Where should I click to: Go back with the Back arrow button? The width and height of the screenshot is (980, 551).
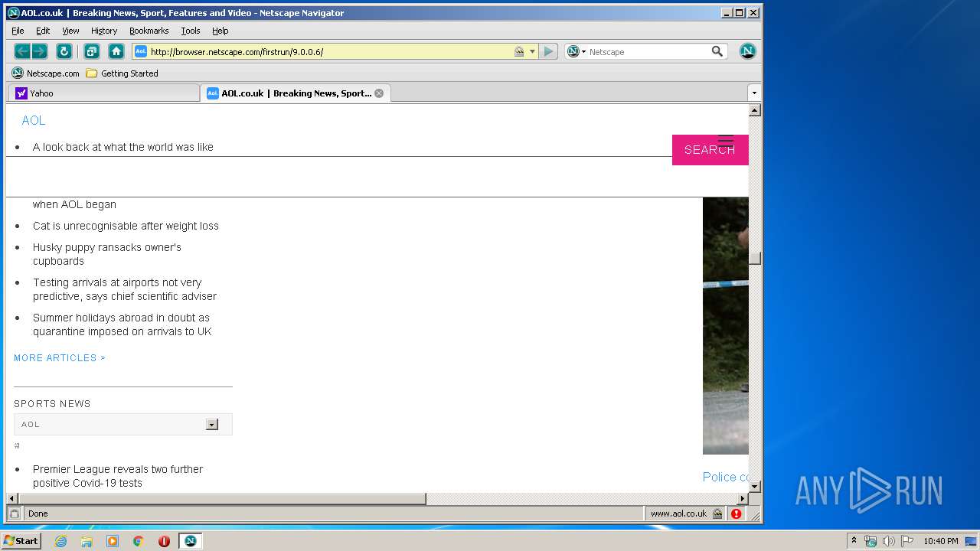tap(22, 51)
